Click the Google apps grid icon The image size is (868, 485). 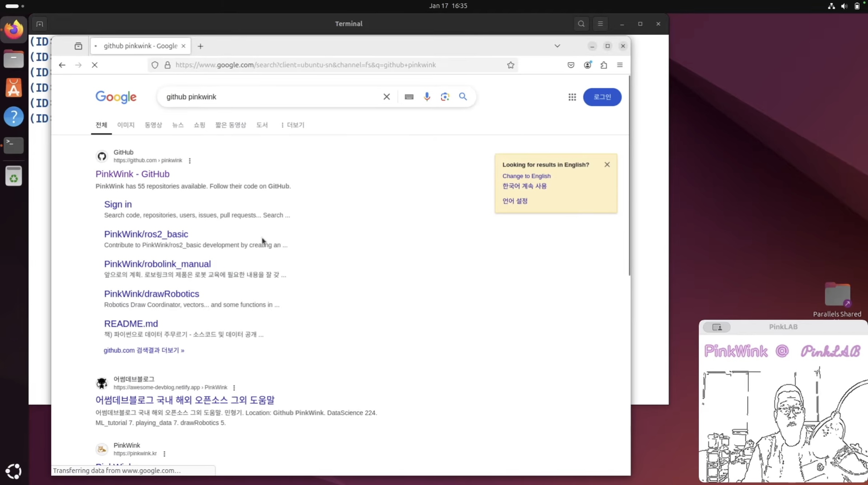point(572,97)
